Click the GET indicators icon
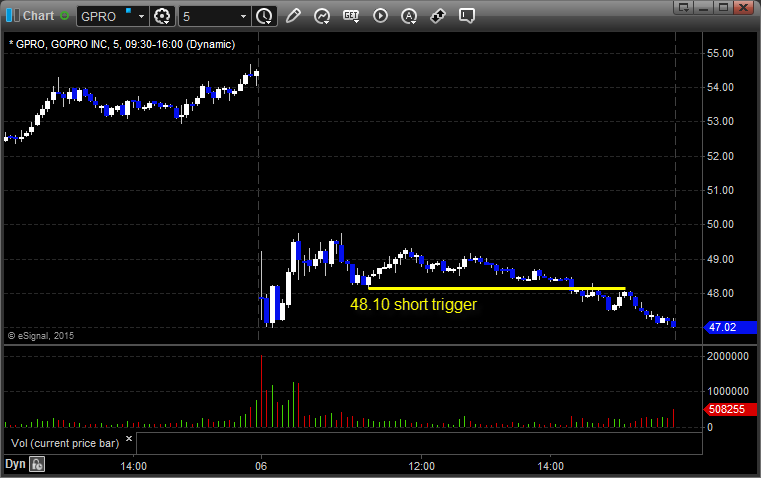Screen dimensions: 761x478 (351, 16)
